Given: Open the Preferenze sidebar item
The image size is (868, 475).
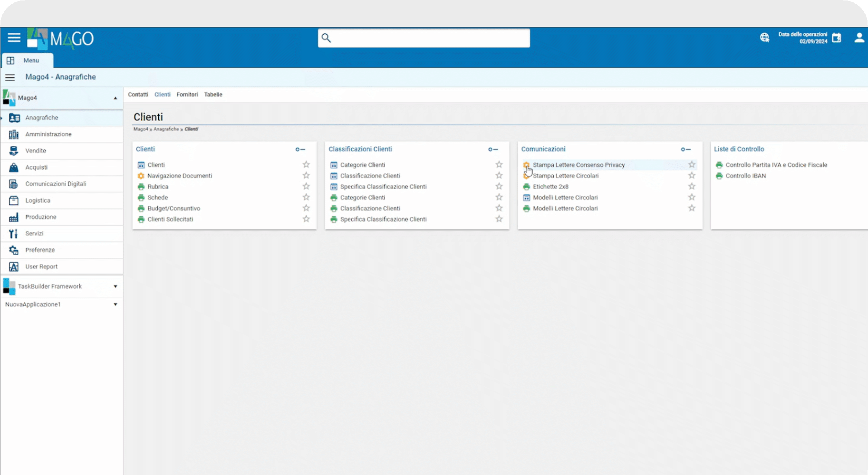Looking at the screenshot, I should coord(40,250).
